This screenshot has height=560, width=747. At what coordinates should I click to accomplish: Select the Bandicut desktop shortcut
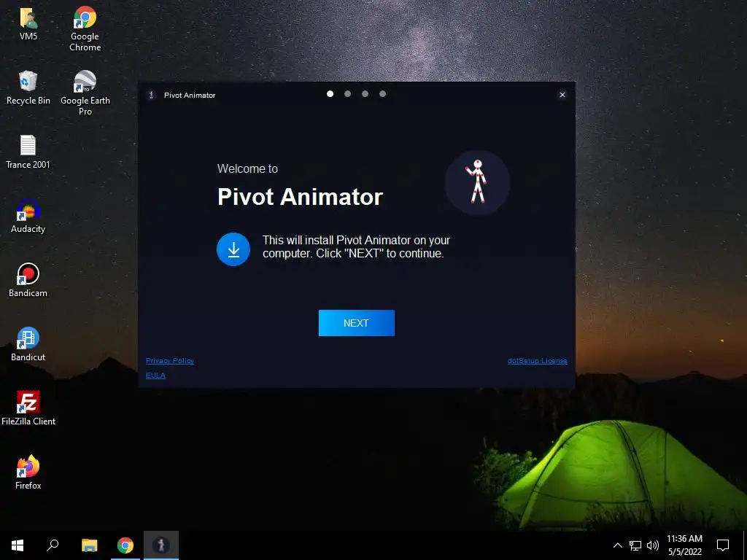coord(28,345)
